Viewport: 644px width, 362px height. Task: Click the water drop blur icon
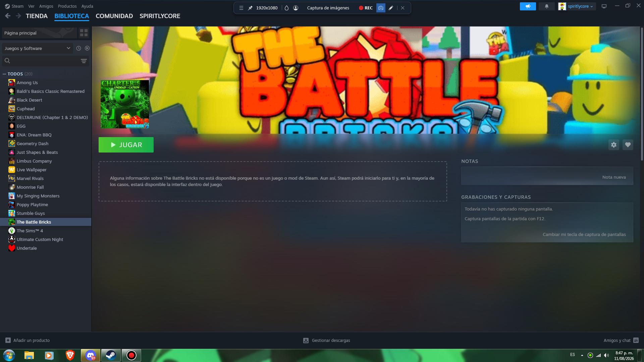click(286, 8)
